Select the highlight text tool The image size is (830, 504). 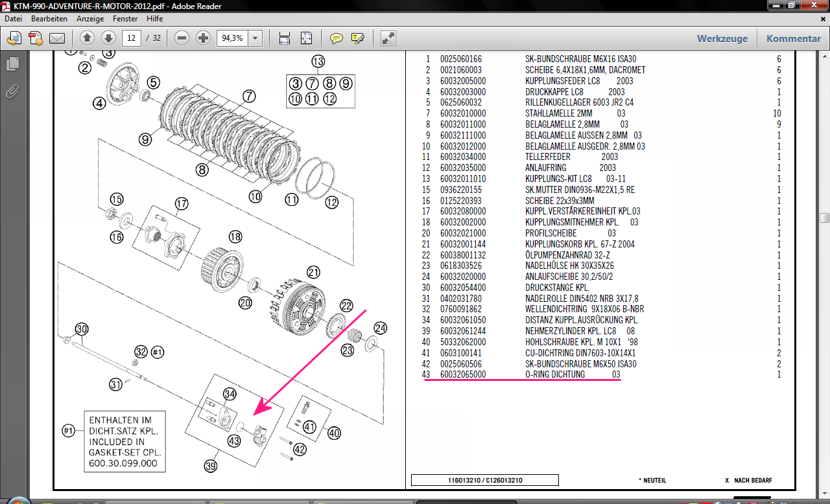357,38
